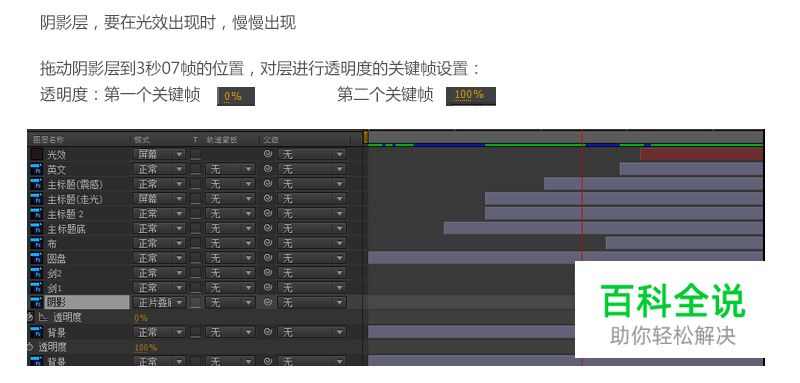
Task: Click the layer icon beside 布
Action: coord(36,243)
